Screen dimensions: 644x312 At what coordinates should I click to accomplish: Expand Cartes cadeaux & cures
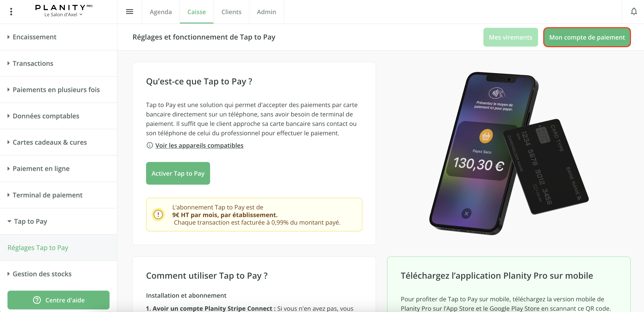pos(50,142)
